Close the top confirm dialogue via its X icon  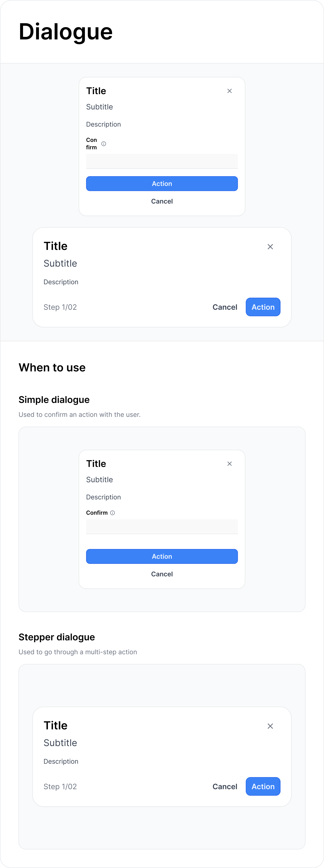(229, 91)
